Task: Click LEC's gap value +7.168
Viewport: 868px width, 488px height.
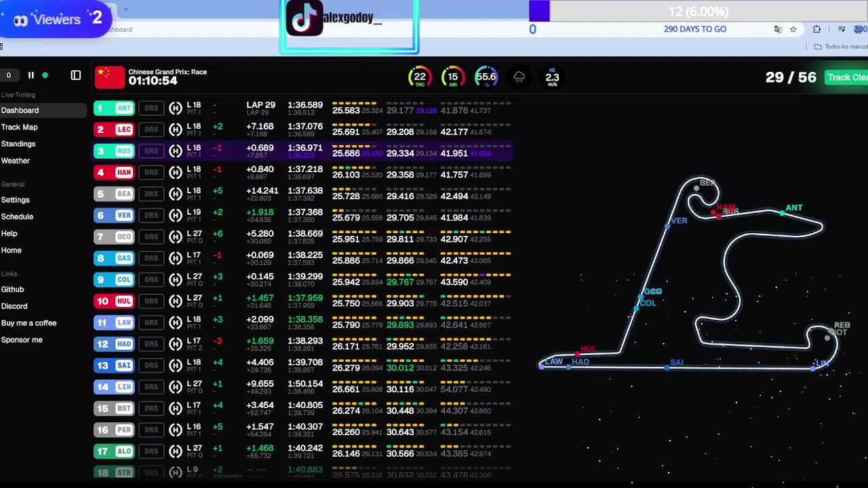Action: [260, 126]
